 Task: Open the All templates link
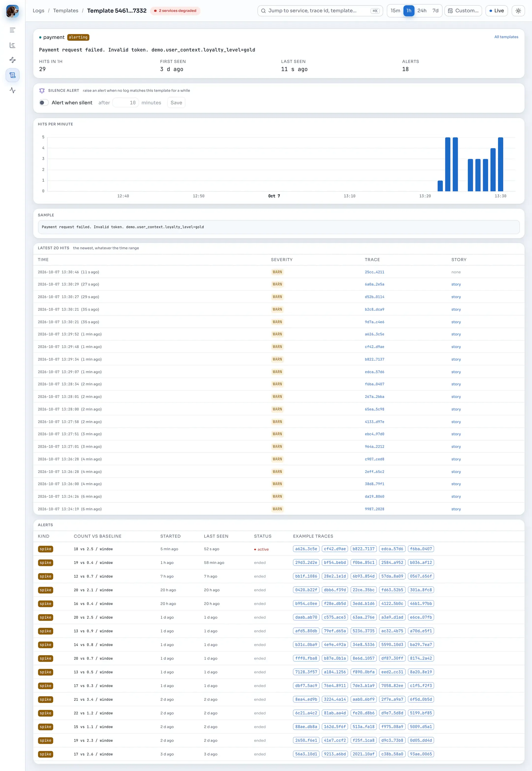coord(506,37)
